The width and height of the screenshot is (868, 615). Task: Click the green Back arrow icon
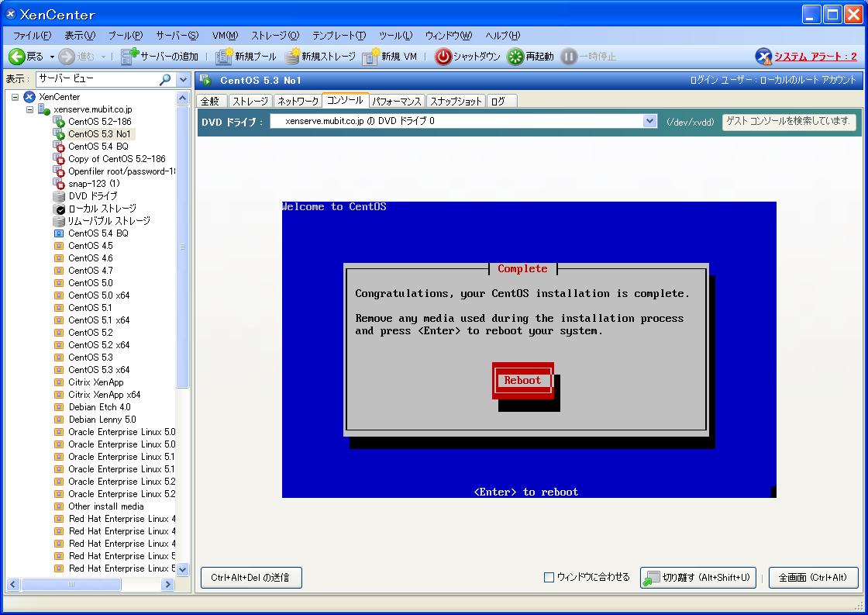(16, 56)
